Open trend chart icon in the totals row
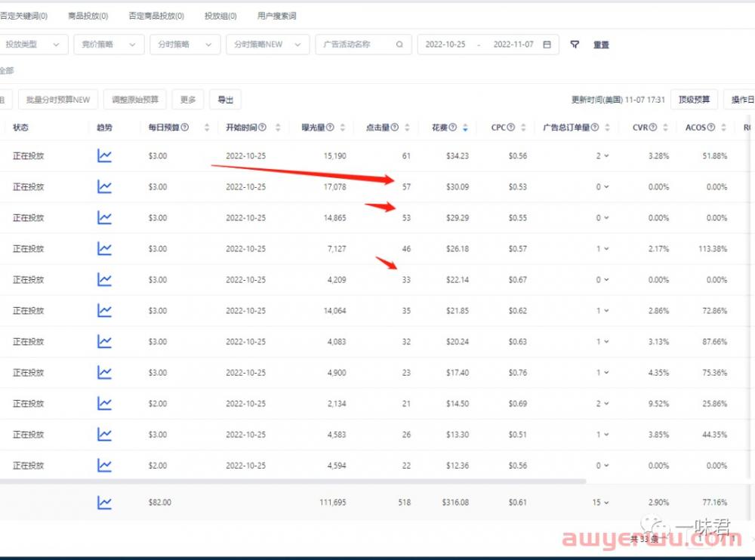Viewport: 755px width, 560px height. 104,502
